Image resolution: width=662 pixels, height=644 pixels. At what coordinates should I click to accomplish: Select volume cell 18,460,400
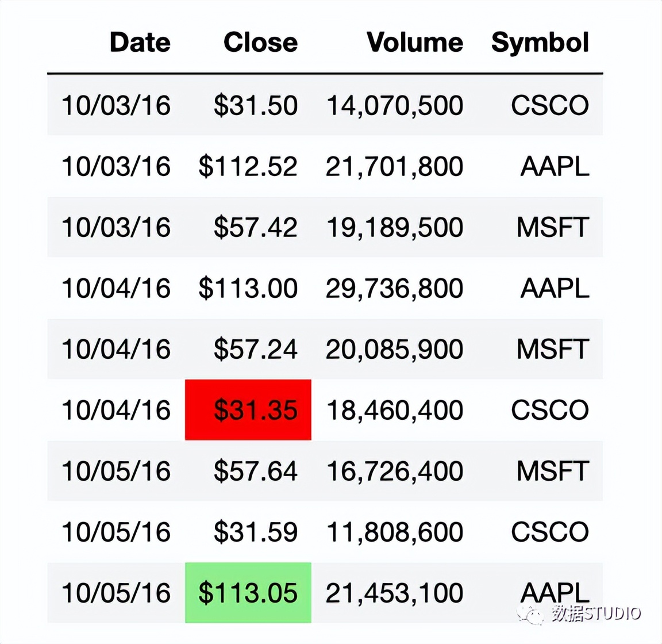[x=394, y=410]
